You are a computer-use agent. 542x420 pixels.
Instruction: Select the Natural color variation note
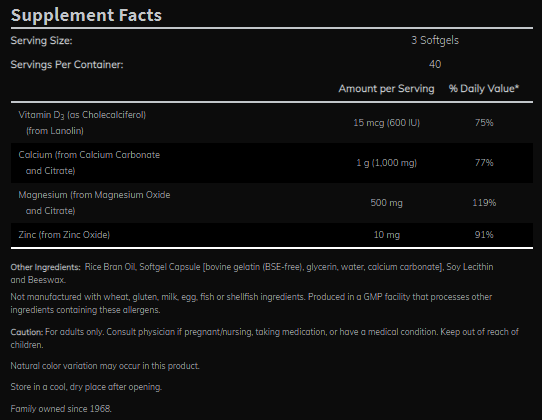pos(105,366)
